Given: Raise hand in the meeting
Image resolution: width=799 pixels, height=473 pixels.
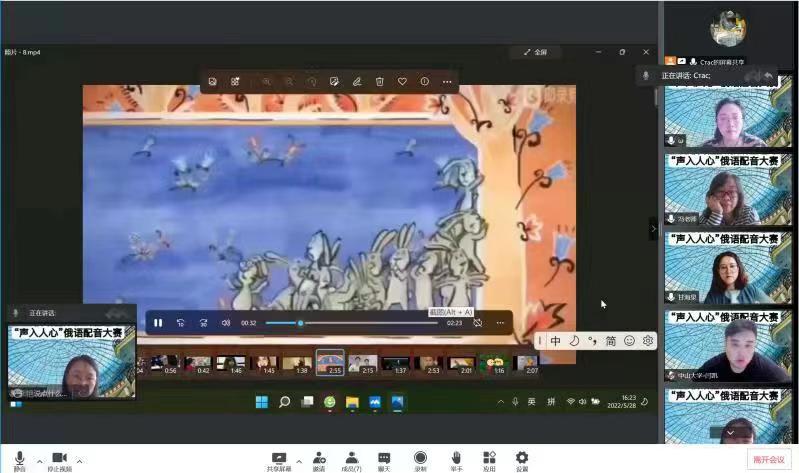Looking at the screenshot, I should [x=456, y=461].
